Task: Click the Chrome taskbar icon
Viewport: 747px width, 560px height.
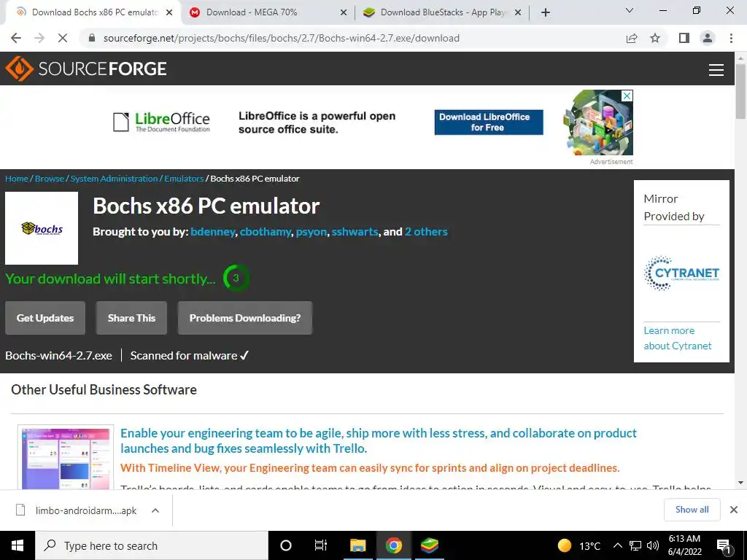Action: (393, 545)
